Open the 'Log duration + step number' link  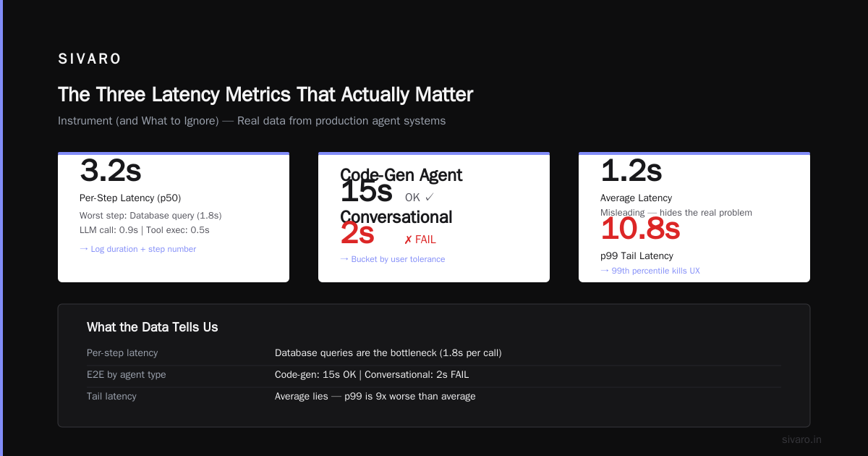[137, 249]
